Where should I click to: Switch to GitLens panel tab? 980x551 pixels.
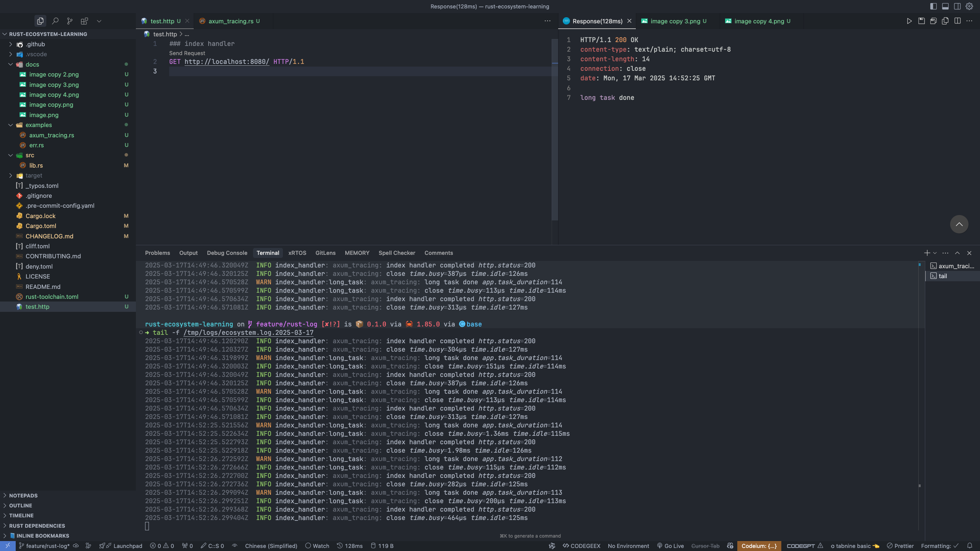coord(325,253)
